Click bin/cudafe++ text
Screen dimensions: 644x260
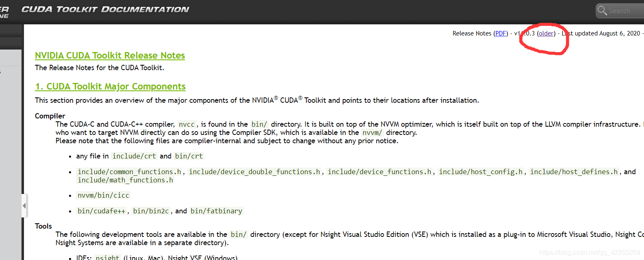pos(102,211)
